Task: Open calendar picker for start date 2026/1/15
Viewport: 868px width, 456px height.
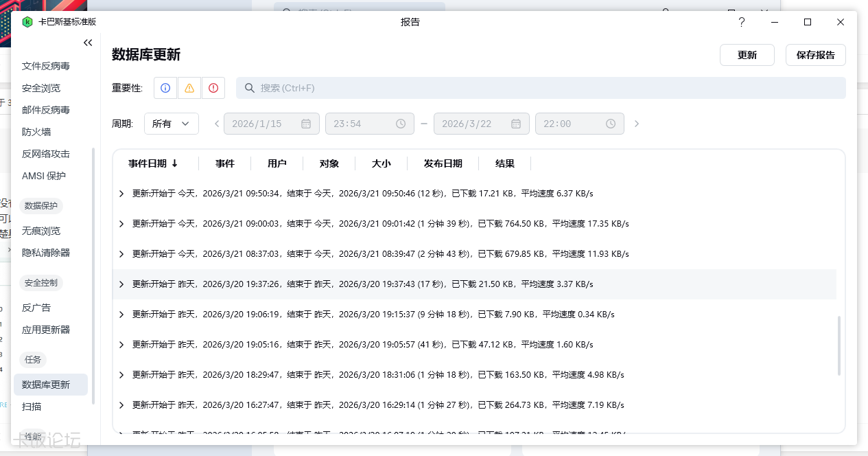Action: coord(306,124)
